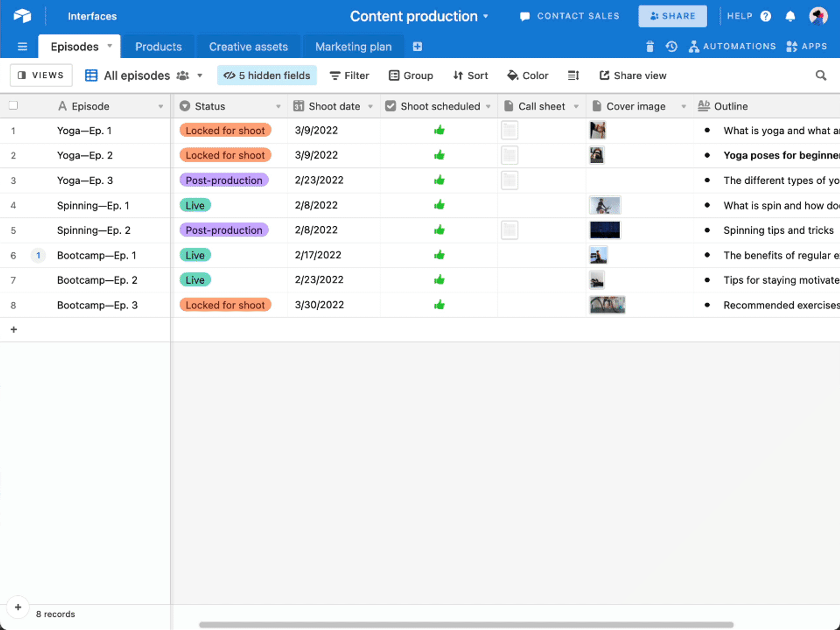This screenshot has width=840, height=630.
Task: Show the 5 hidden fields menu
Action: tap(267, 76)
